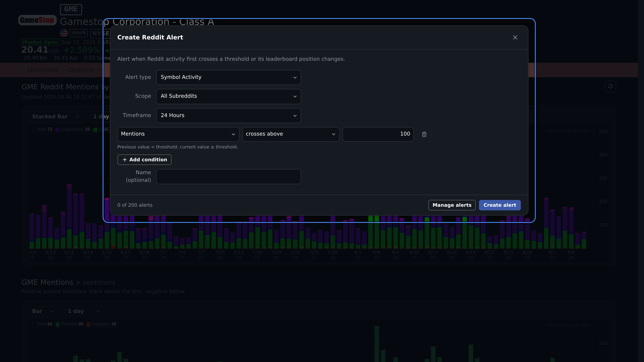Screen dimensions: 644x362
Task: Toggle the Positive legend swatch in sentiment chart
Action: pyautogui.click(x=58, y=324)
